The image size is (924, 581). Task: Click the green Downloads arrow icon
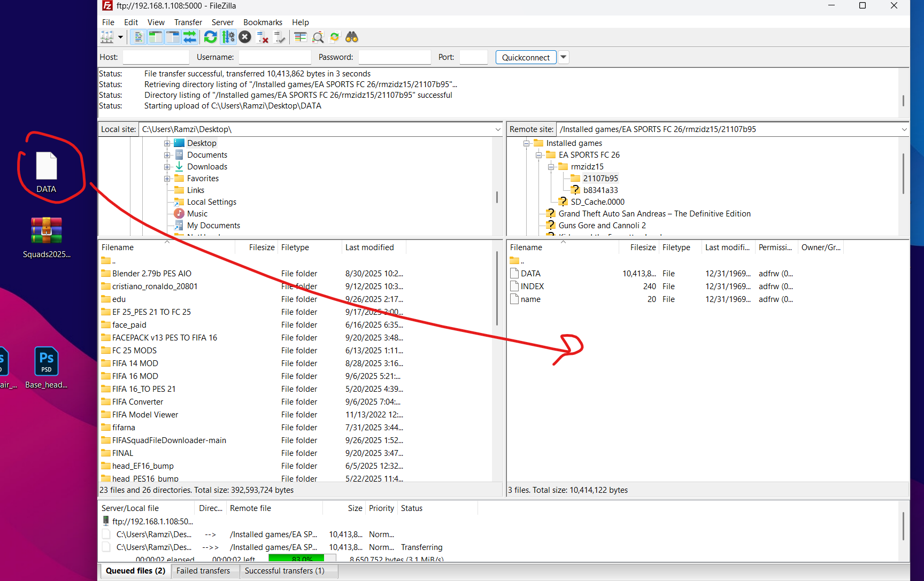[179, 167]
